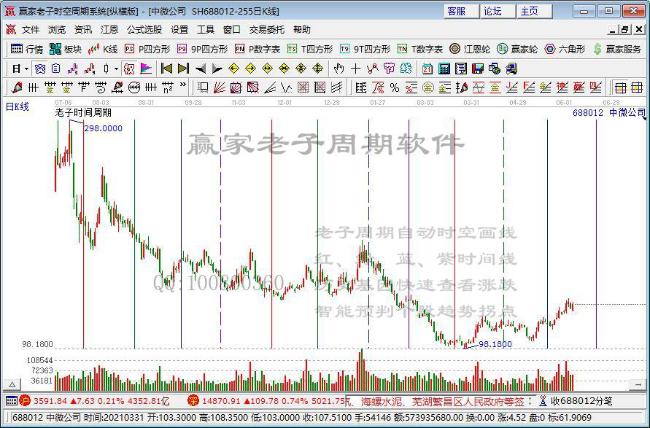Viewport: 650px width, 428px height.
Task: Toggle the rightmost yellow grid layout icon
Action: tap(637, 88)
